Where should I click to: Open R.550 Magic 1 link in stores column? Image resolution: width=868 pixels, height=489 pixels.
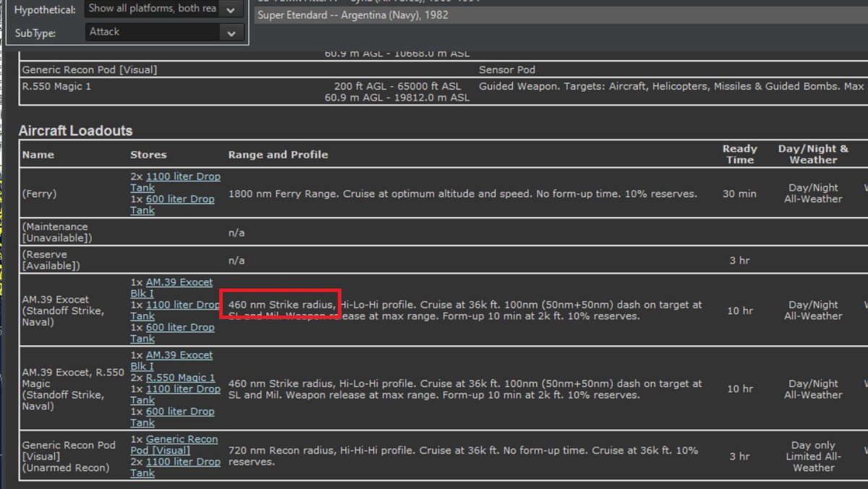tap(181, 378)
